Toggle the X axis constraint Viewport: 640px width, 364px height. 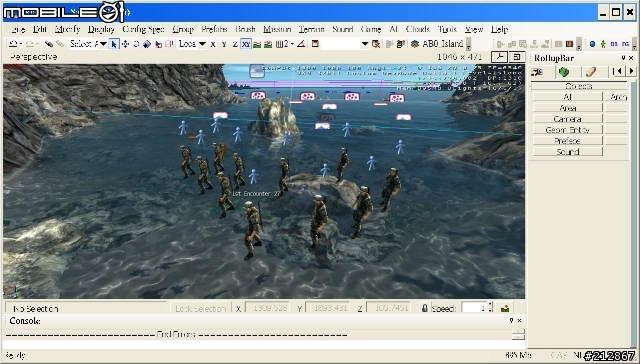pos(213,44)
